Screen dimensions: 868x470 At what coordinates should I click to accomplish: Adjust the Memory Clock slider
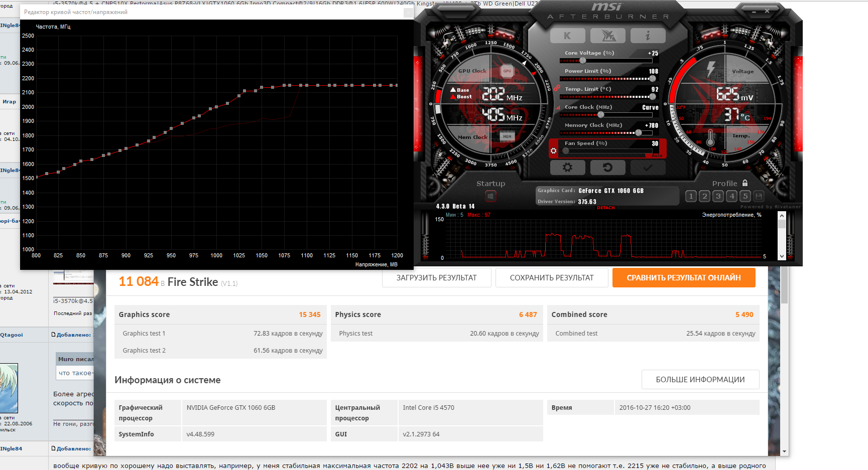click(x=606, y=133)
